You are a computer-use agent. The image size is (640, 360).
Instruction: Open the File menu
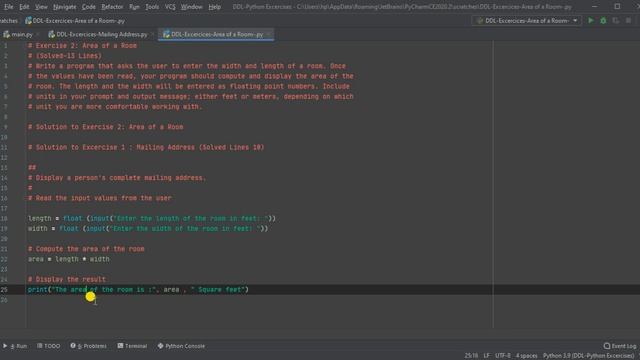coord(8,7)
